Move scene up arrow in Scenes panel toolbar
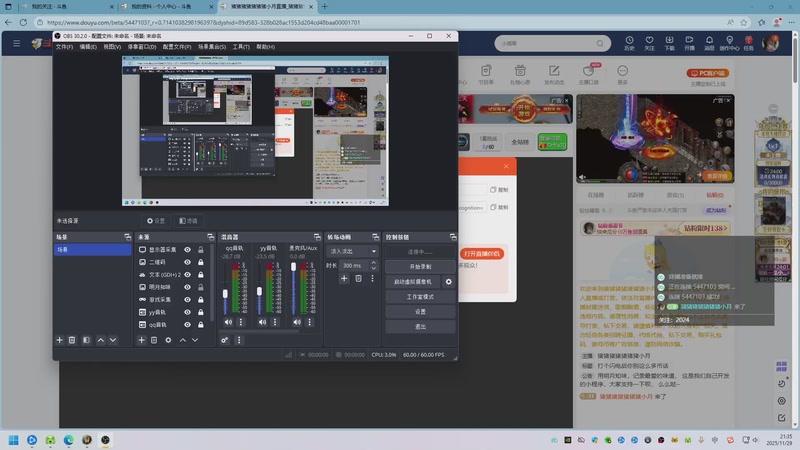The image size is (800, 450). click(101, 340)
